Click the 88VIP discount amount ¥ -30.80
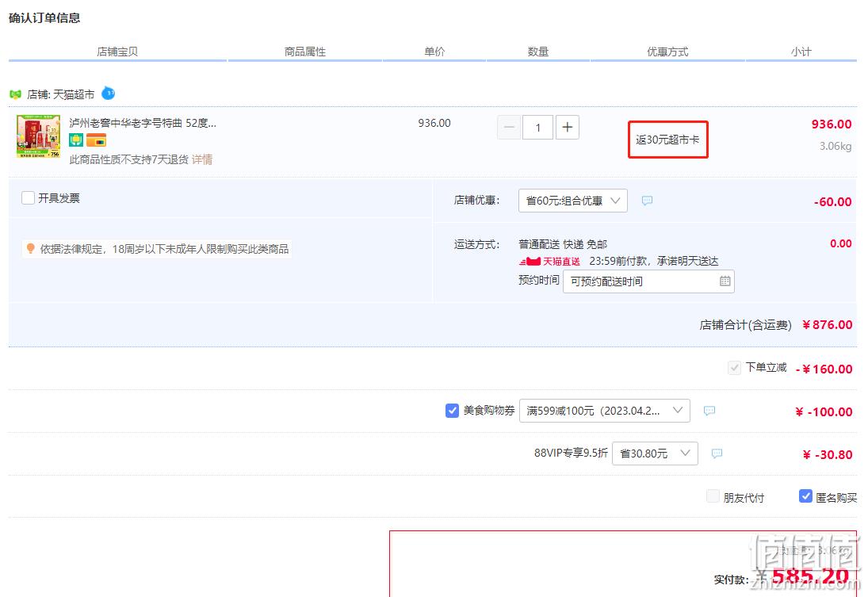Screen dimensions: 868x597 (828, 454)
